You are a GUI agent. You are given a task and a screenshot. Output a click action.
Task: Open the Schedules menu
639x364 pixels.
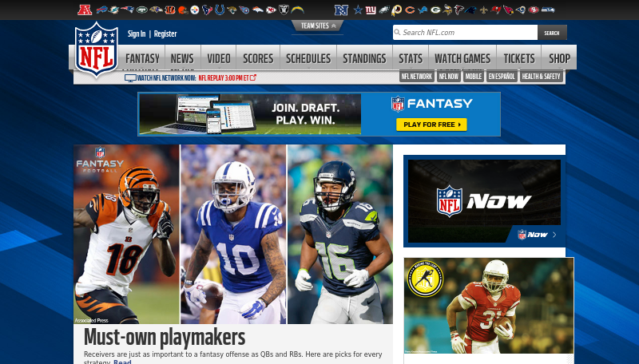[308, 58]
